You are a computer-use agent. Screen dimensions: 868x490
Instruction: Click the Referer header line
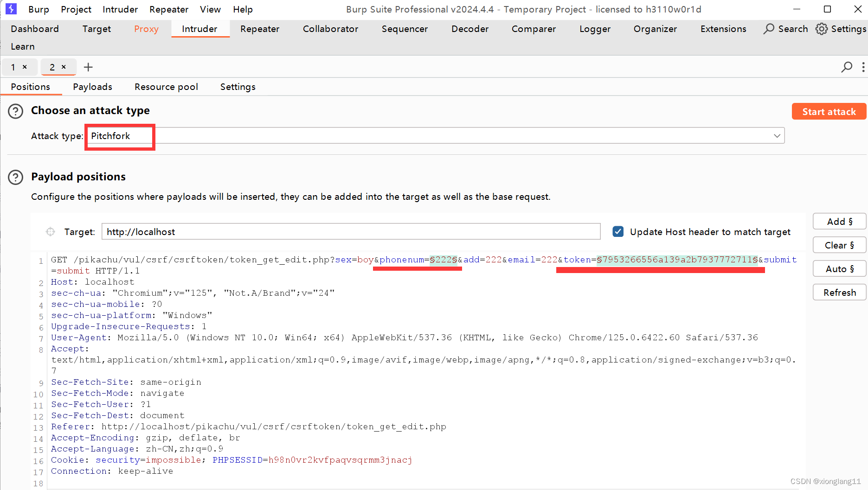pyautogui.click(x=248, y=426)
